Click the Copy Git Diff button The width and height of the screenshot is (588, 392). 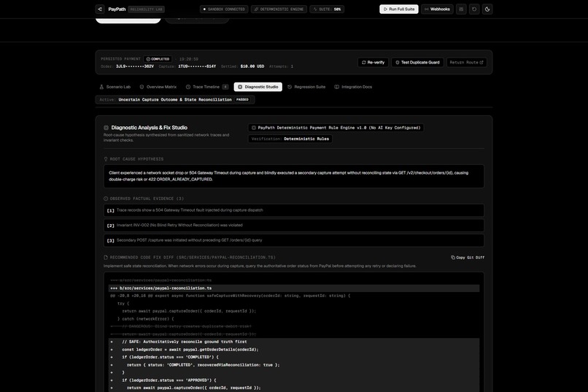coord(467,258)
